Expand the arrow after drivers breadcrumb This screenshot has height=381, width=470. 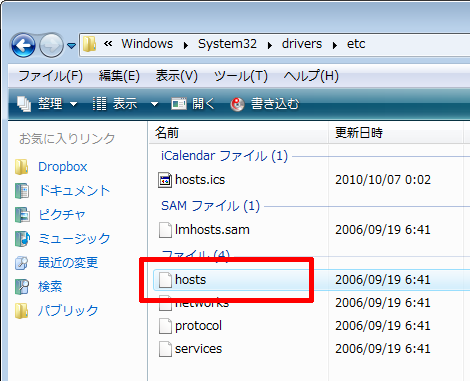coord(334,45)
